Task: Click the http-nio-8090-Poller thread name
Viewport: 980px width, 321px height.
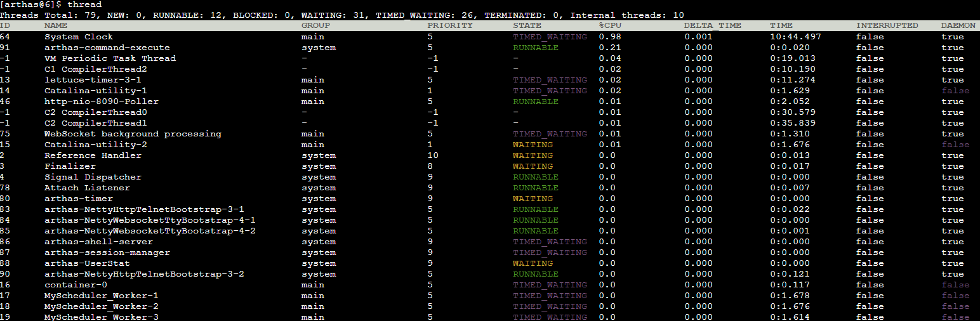Action: pos(101,102)
